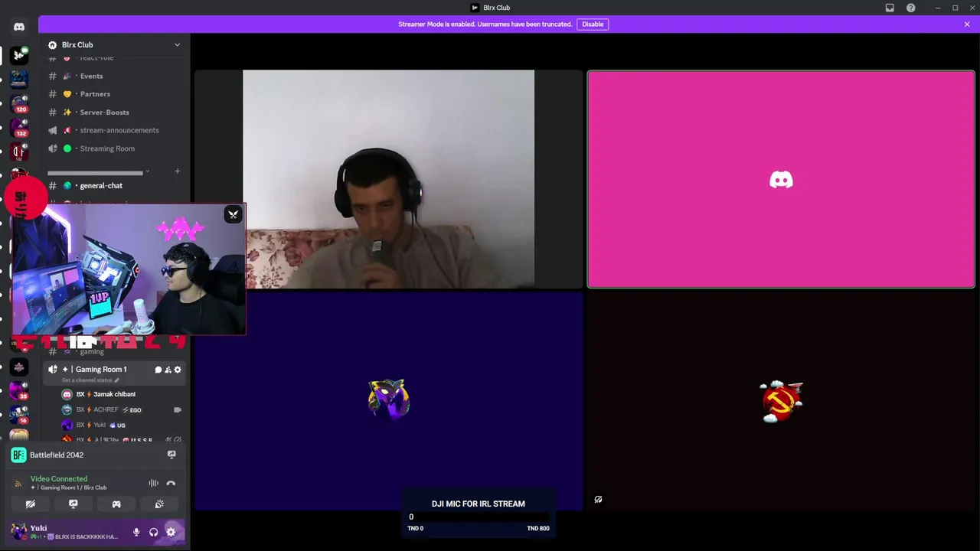Click the Battlefield 2042 activity label
The width and height of the screenshot is (980, 551).
point(57,455)
